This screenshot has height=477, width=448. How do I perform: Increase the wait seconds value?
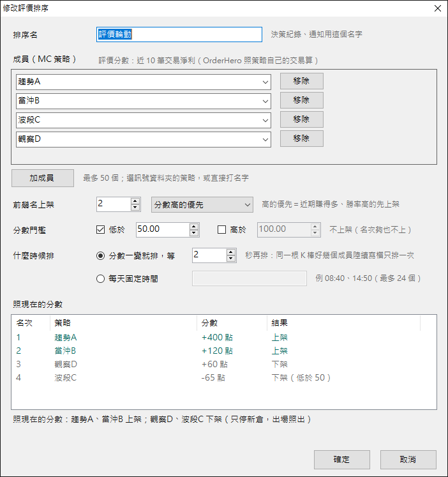click(231, 252)
